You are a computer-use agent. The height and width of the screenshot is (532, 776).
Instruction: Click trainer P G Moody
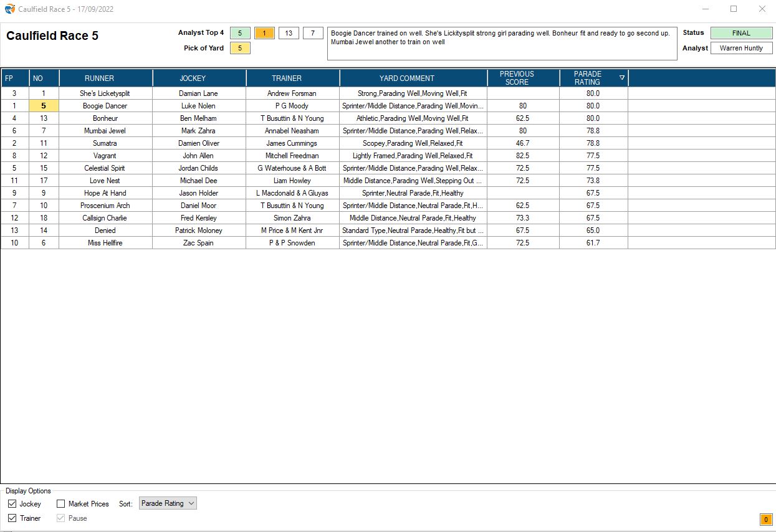click(292, 106)
